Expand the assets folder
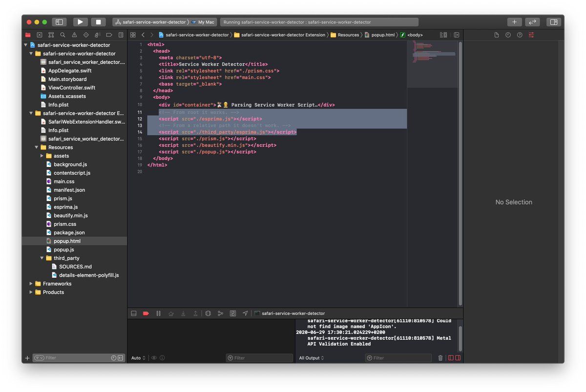The image size is (586, 392). (42, 156)
